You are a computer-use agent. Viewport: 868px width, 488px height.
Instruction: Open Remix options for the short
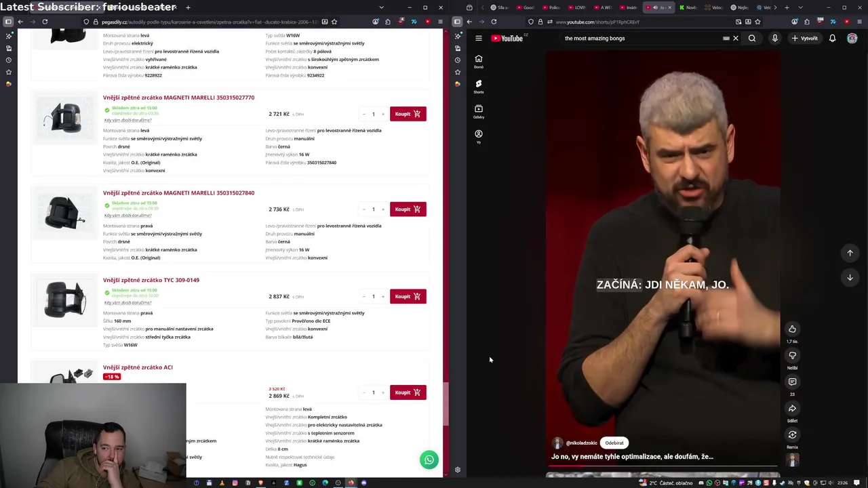coord(792,435)
